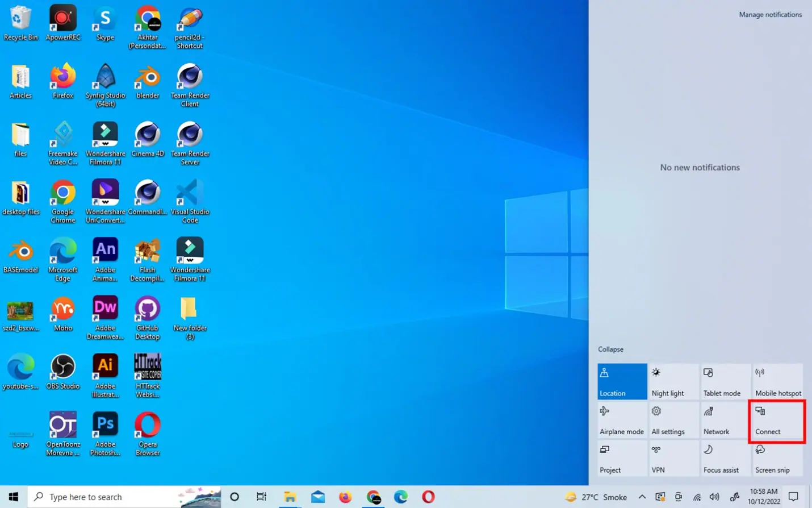Open the Mail app on taskbar
The image size is (812, 508).
pos(318,497)
